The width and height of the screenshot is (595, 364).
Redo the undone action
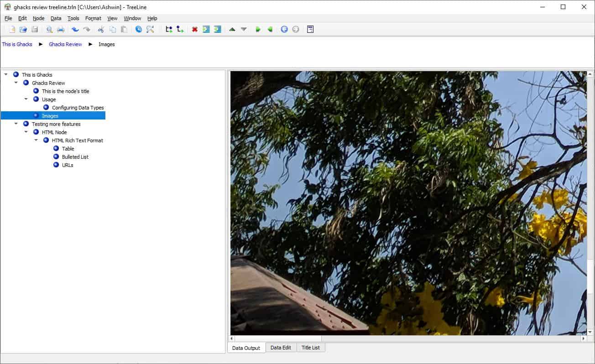[x=86, y=29]
